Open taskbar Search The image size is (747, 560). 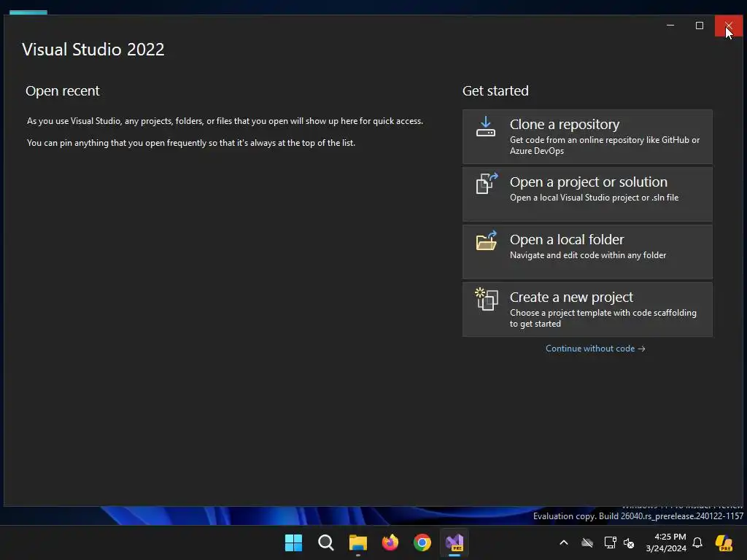(326, 542)
